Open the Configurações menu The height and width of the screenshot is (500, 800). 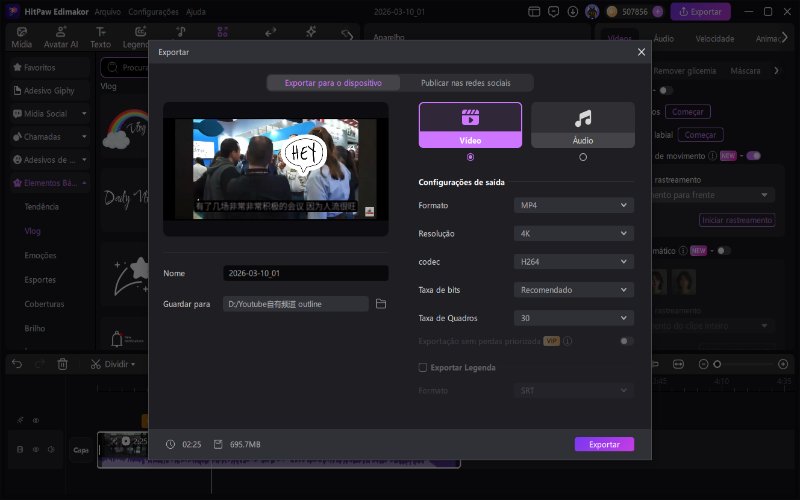click(153, 11)
